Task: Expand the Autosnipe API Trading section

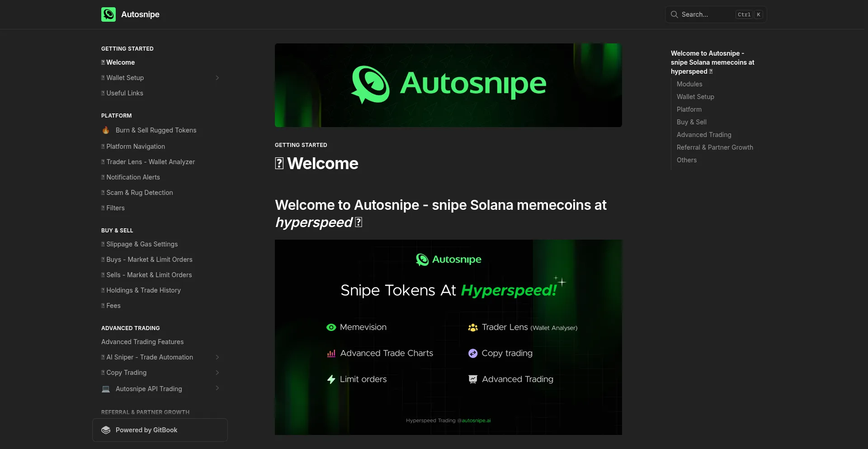Action: click(217, 388)
